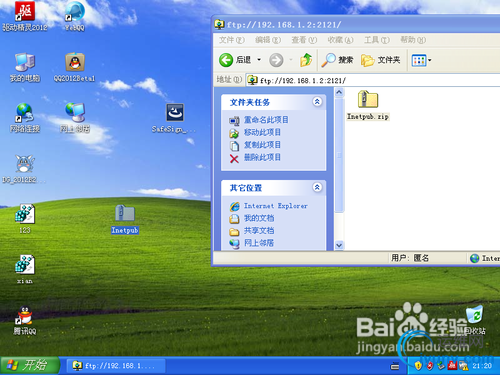The image size is (500, 375).
Task: Open the 收藏 menu
Action: click(340, 40)
